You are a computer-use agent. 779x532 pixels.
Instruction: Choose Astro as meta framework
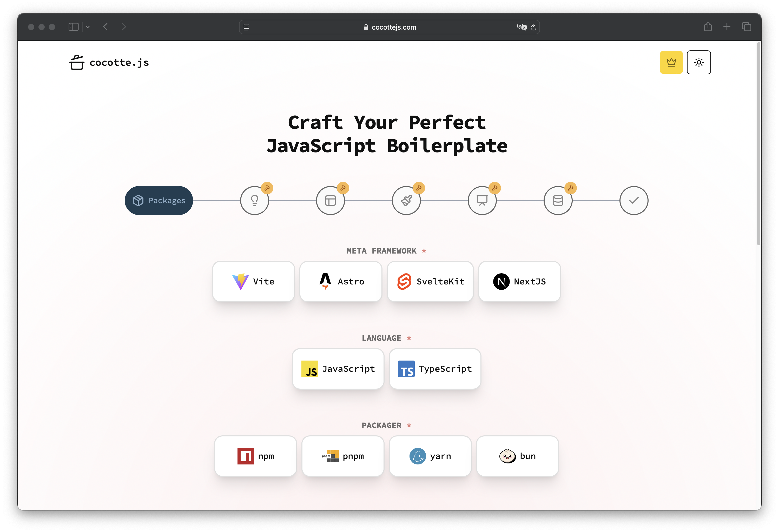click(341, 281)
